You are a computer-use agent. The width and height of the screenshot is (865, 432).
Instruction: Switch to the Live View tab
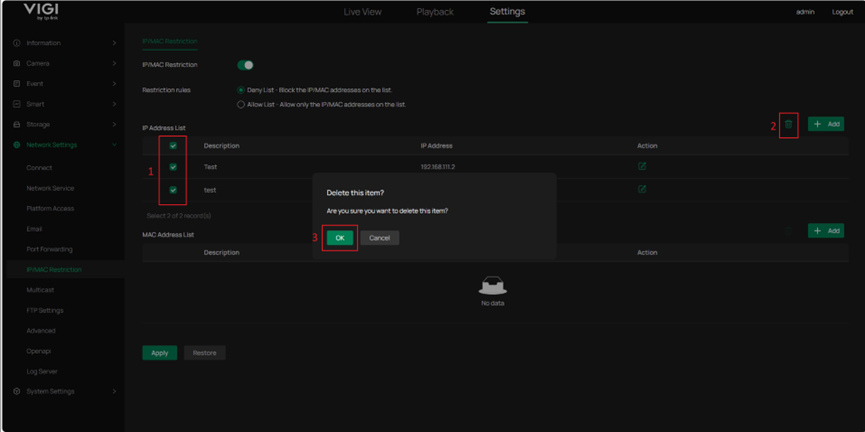coord(362,12)
